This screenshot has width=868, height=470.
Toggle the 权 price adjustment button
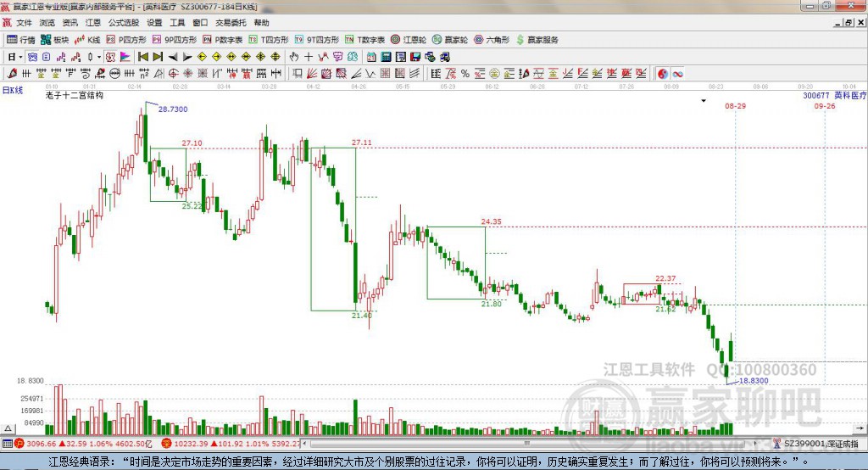click(111, 57)
